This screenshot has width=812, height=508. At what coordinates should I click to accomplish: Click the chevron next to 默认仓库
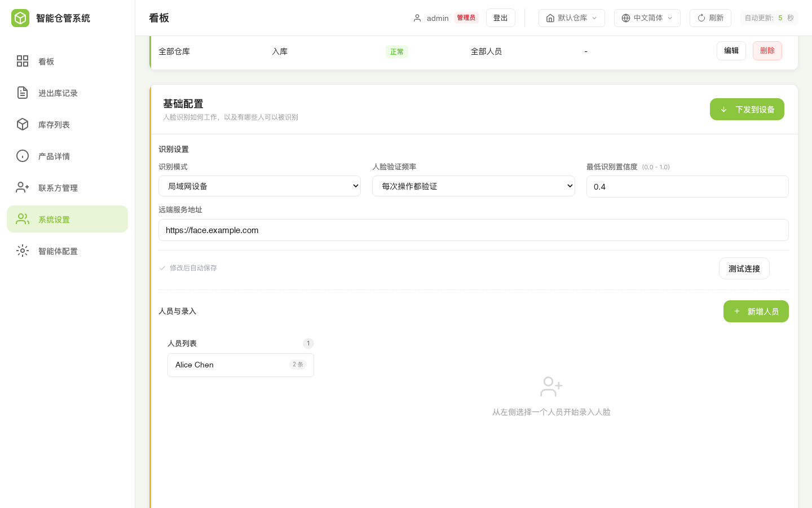tap(594, 18)
